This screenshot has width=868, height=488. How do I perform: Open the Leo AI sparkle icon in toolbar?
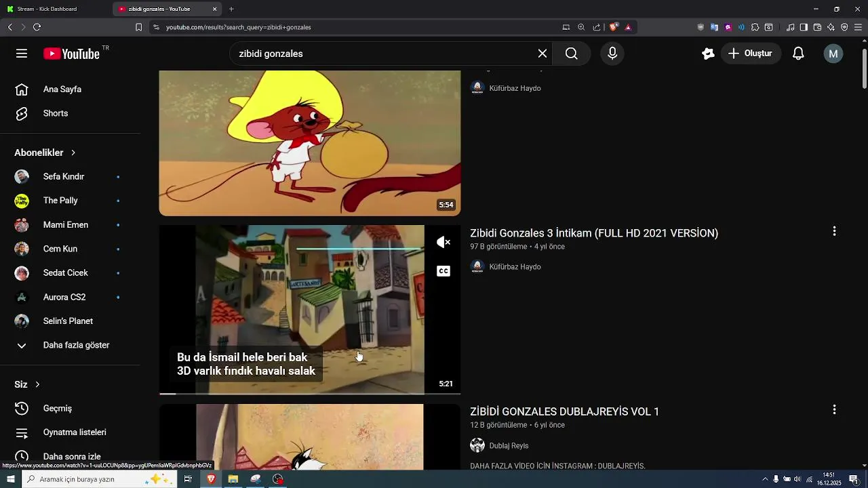coord(831,27)
